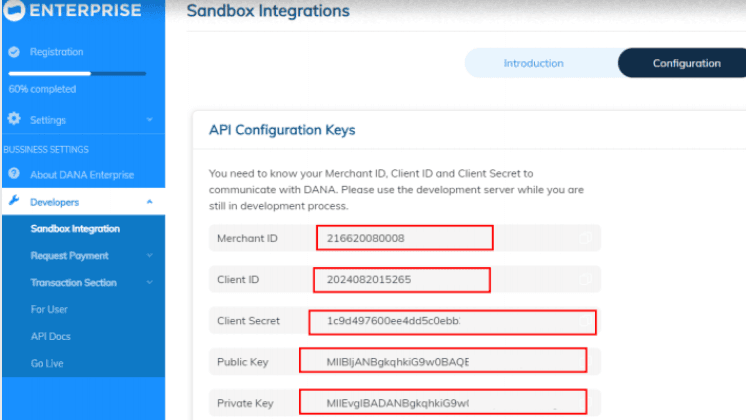Go to the Go Live page
Screen dimensions: 746x420
47,364
